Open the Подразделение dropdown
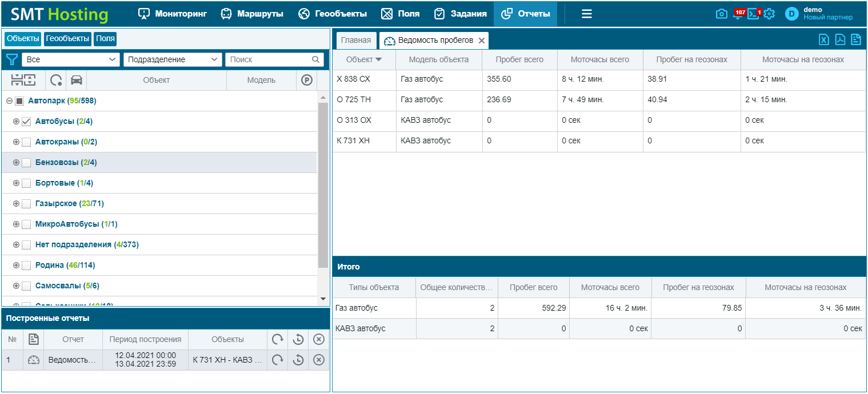 [173, 59]
